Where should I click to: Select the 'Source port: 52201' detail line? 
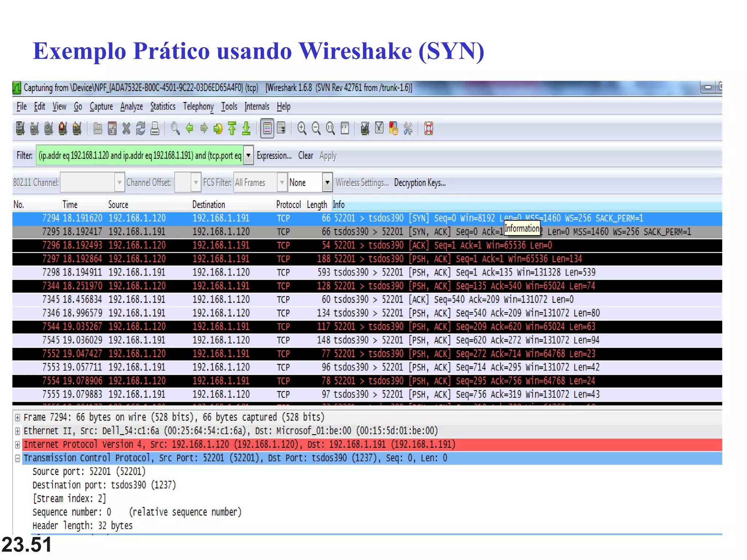89,471
